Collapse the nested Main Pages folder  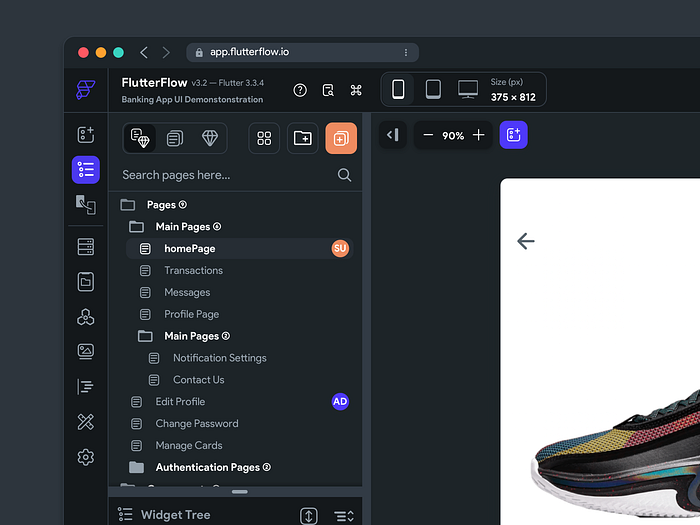pos(145,336)
